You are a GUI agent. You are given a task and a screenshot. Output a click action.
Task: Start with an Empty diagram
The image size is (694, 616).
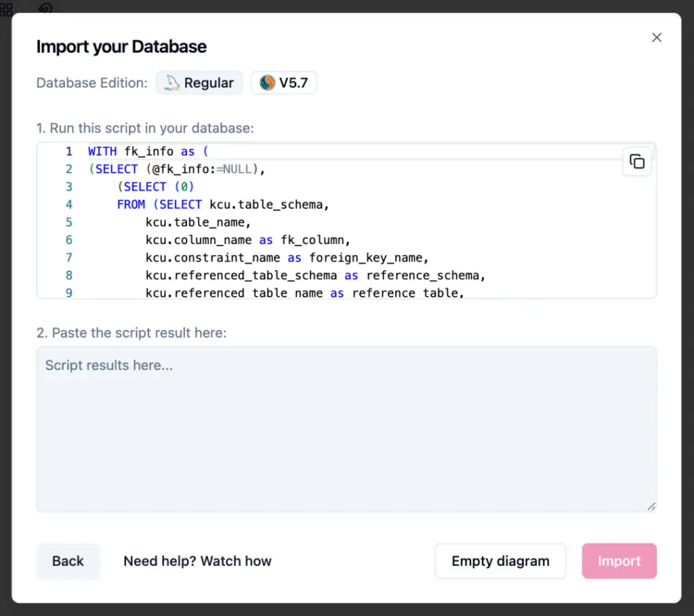point(500,561)
